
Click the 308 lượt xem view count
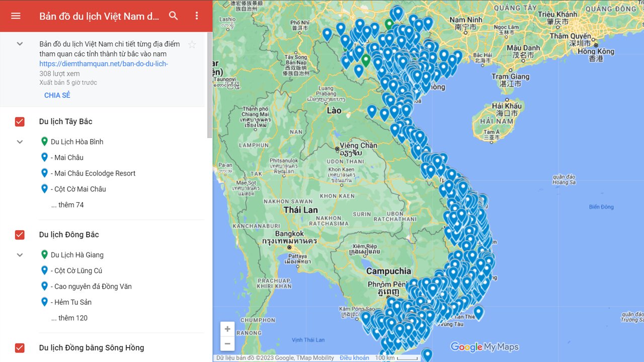[59, 73]
